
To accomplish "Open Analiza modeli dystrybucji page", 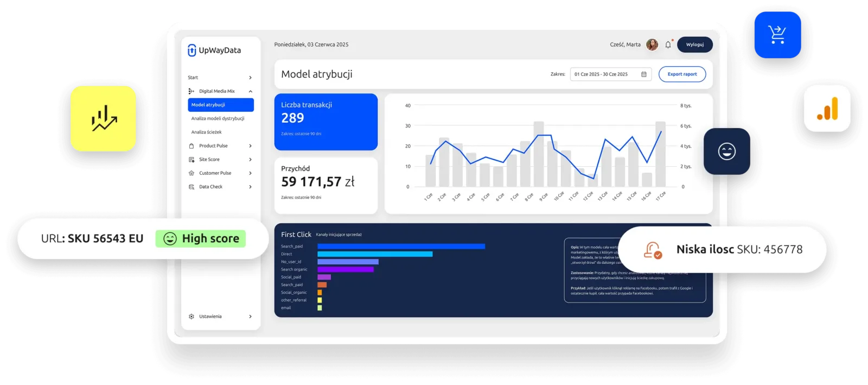I will [218, 118].
